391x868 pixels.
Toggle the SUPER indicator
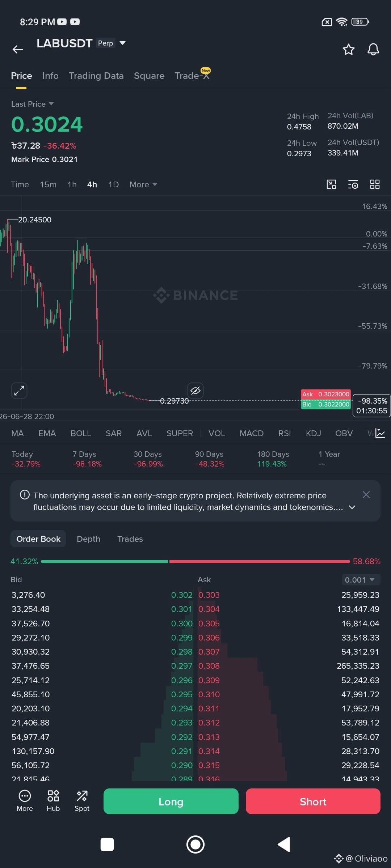(x=180, y=433)
